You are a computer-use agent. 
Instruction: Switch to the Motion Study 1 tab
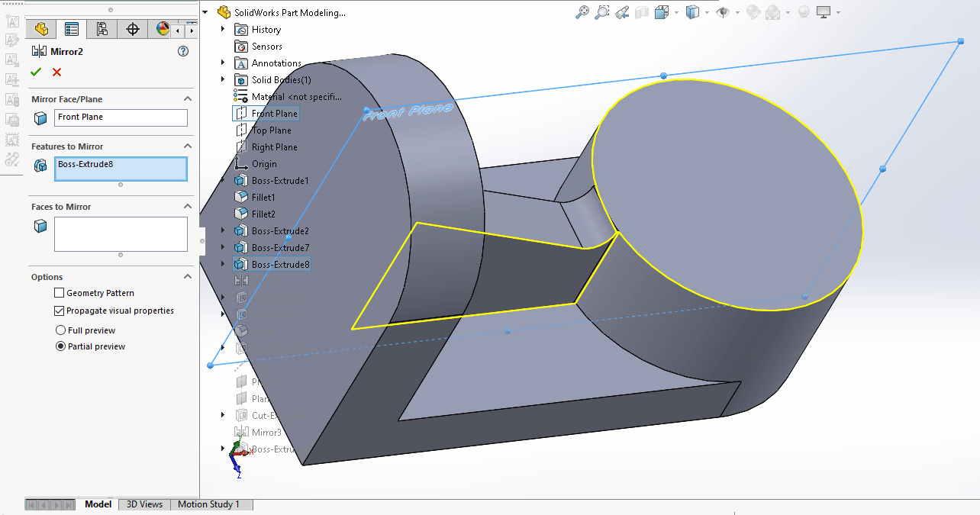208,504
